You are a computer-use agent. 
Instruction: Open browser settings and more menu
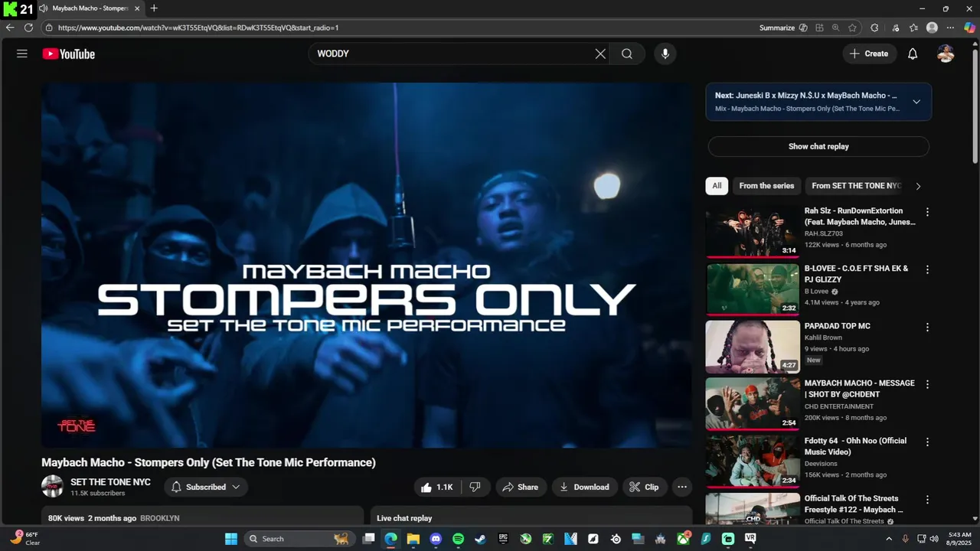950,28
